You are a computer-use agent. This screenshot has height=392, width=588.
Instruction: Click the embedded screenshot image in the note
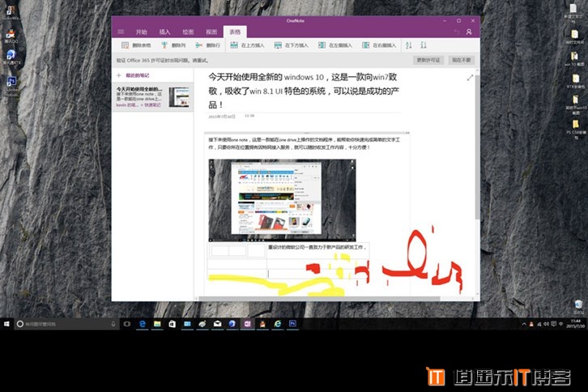282,200
